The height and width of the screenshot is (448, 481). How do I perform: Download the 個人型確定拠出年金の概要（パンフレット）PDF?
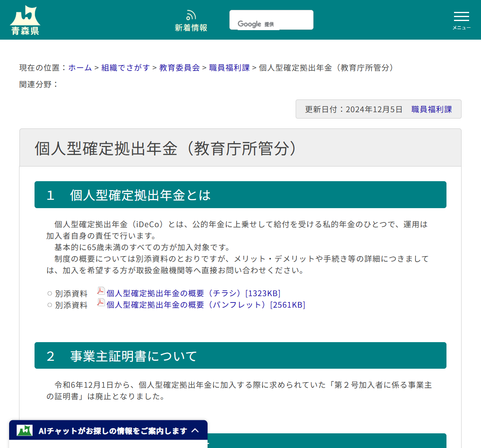[205, 304]
